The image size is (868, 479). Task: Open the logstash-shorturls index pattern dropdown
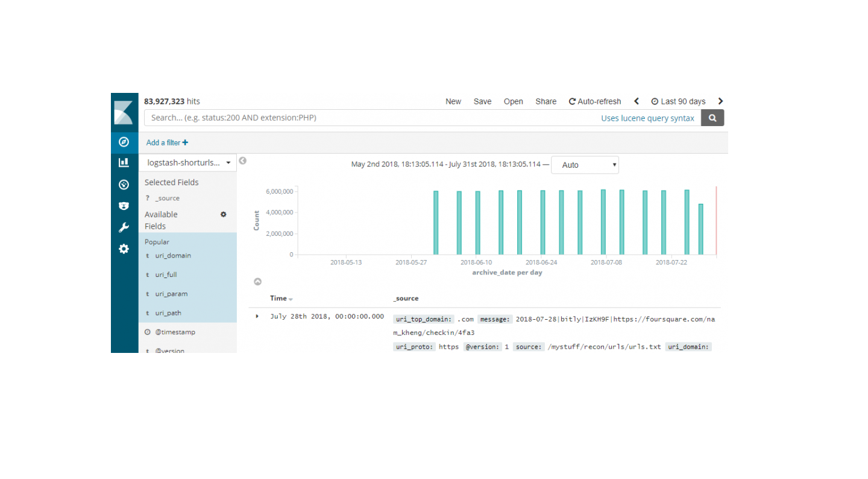(x=187, y=163)
